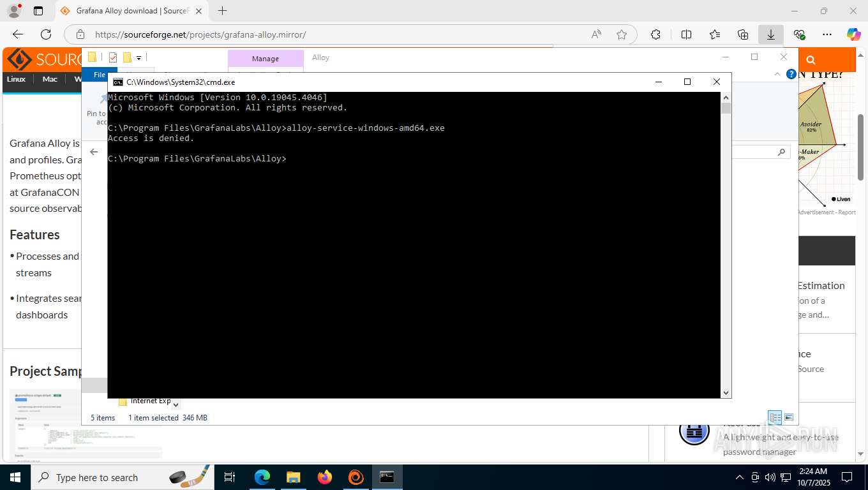
Task: Click the Mac navigation link
Action: pyautogui.click(x=50, y=79)
